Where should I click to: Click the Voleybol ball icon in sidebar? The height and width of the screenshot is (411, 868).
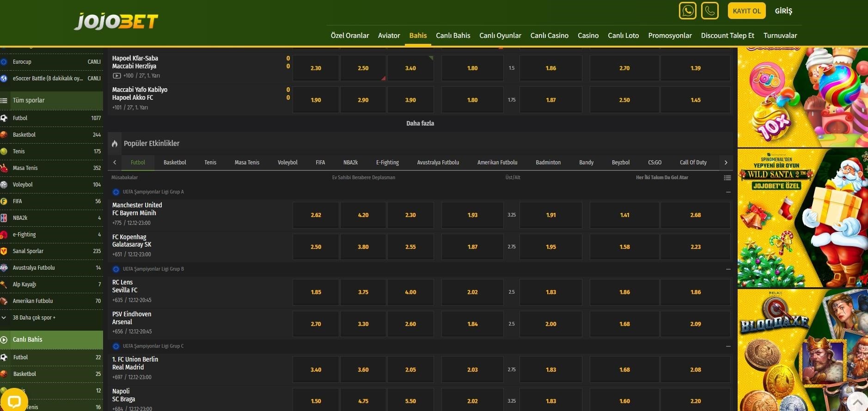(x=4, y=185)
